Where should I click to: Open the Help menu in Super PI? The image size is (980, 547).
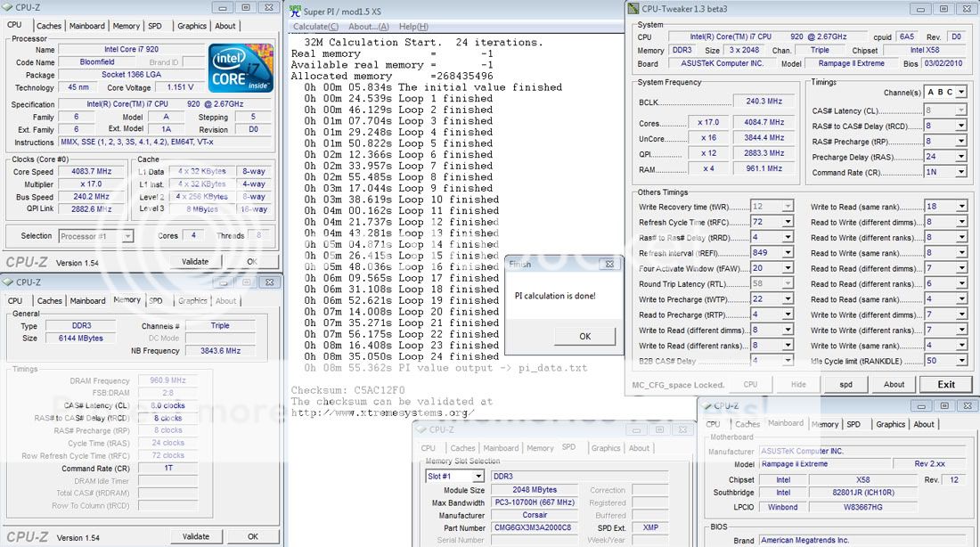pos(413,26)
